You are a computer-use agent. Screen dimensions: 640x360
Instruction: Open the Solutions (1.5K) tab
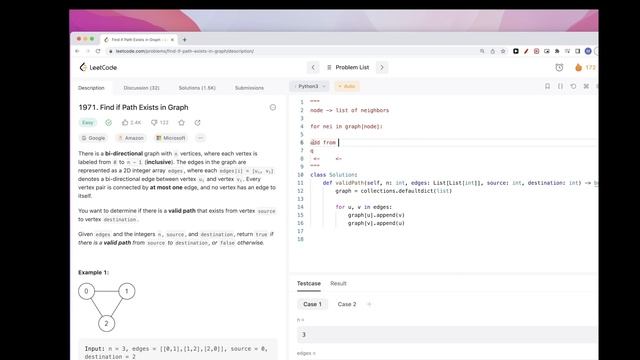[x=197, y=88]
